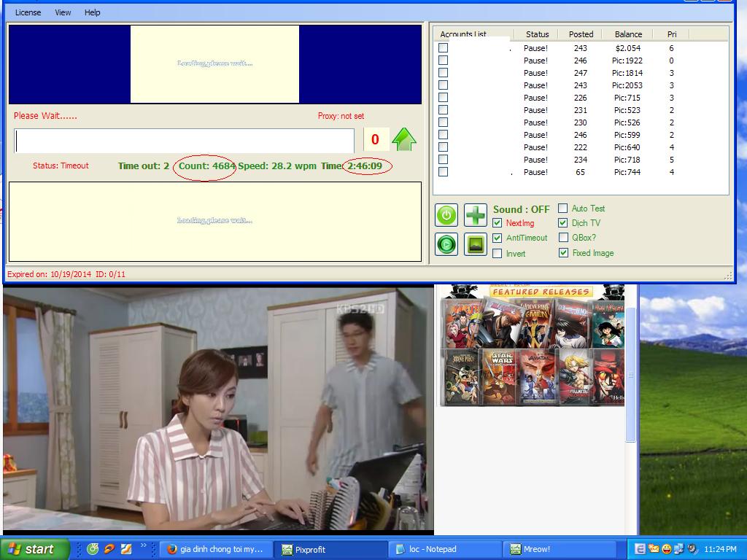Check the account row with Pic:640

click(x=443, y=147)
